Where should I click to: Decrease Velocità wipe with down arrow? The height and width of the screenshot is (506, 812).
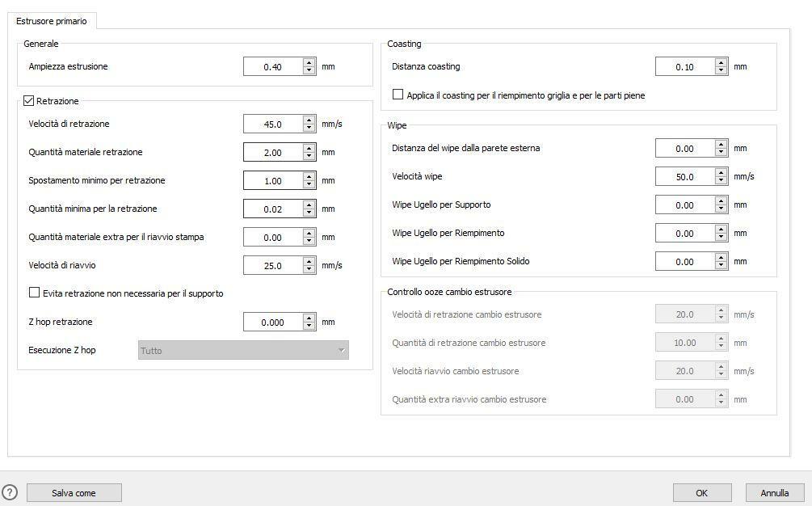tap(721, 180)
